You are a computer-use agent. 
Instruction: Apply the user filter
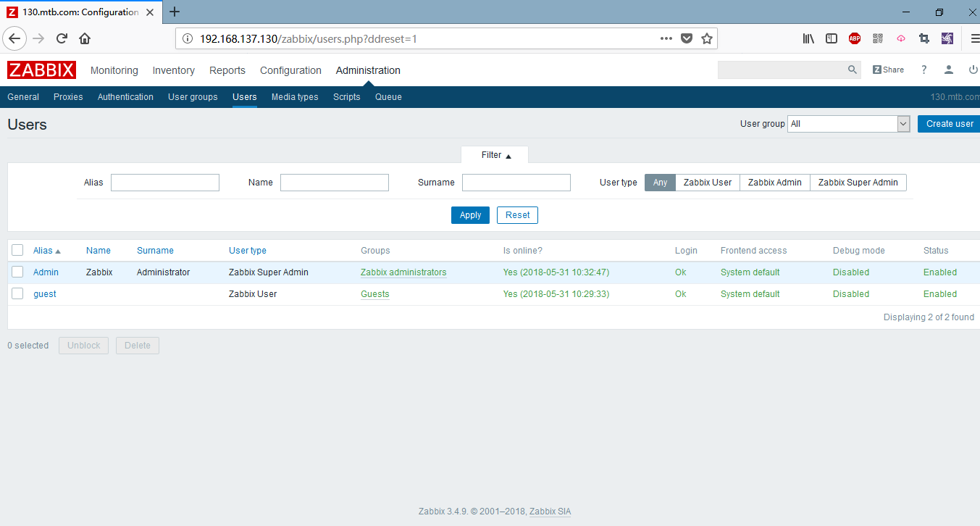coord(470,214)
